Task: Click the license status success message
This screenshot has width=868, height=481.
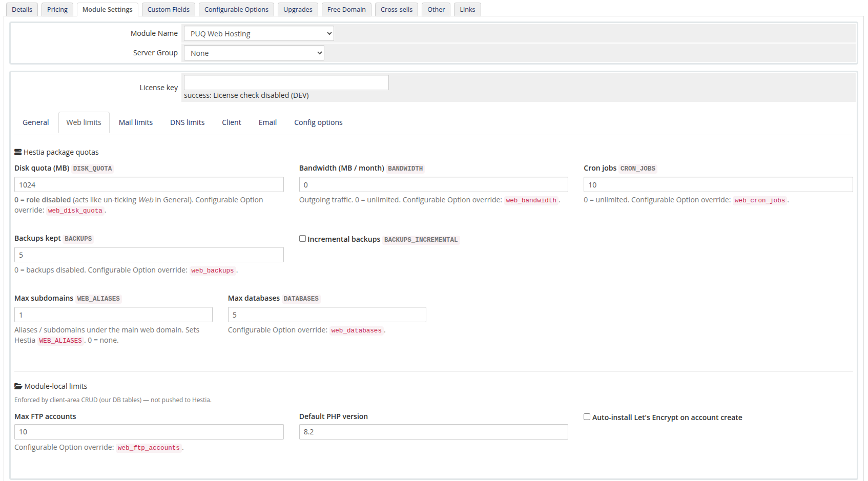Action: pyautogui.click(x=246, y=95)
